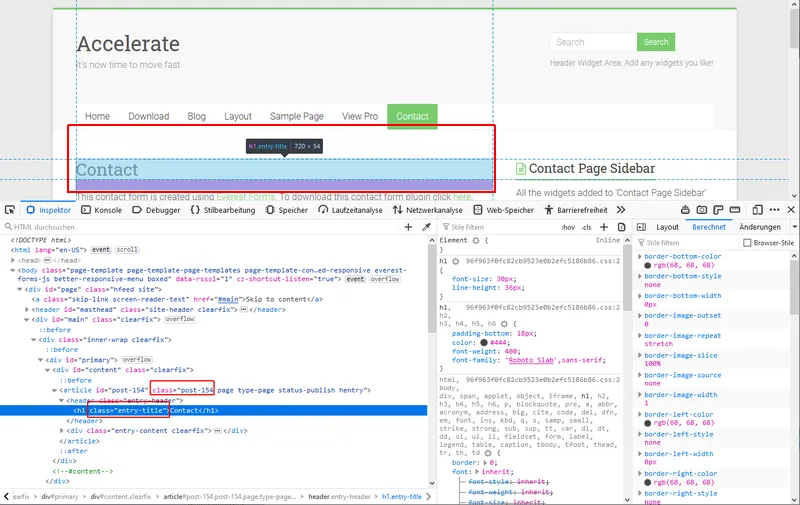Collapse the div#page node
The image size is (800, 505).
20,289
